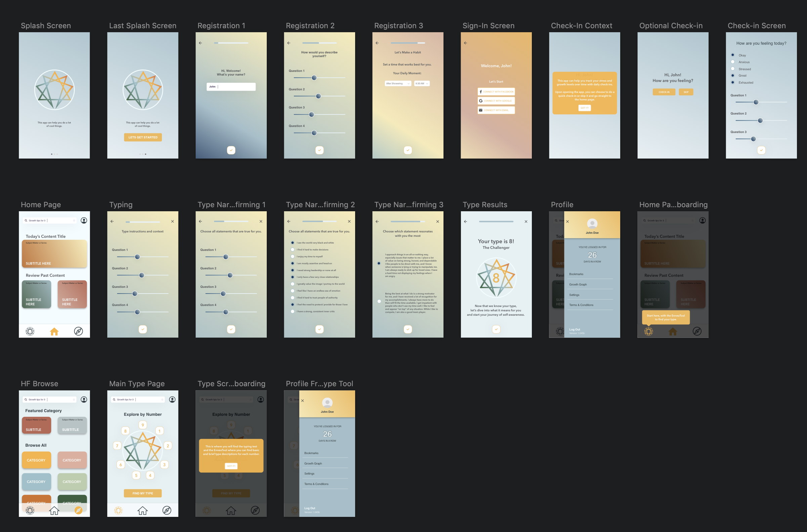This screenshot has width=807, height=532.
Task: Click Log Out in the Profile screen
Action: [575, 330]
